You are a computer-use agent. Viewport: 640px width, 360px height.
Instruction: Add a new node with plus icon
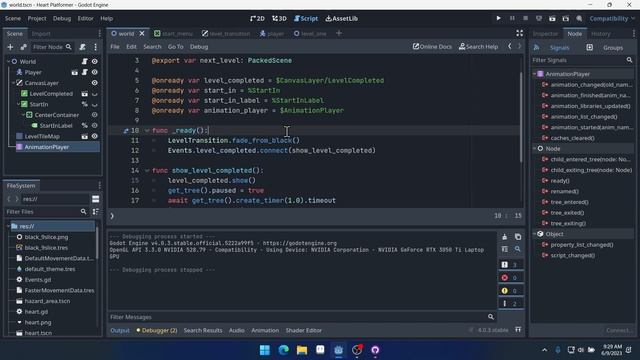coord(10,47)
